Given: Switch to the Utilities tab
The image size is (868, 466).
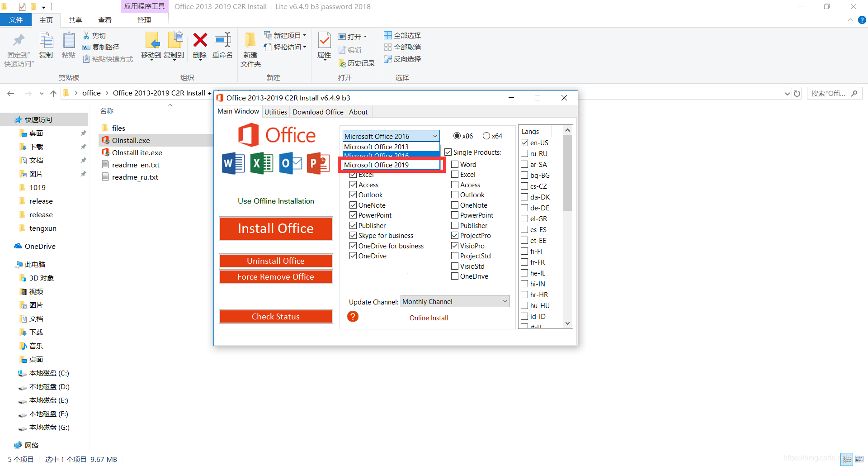Looking at the screenshot, I should pyautogui.click(x=276, y=112).
